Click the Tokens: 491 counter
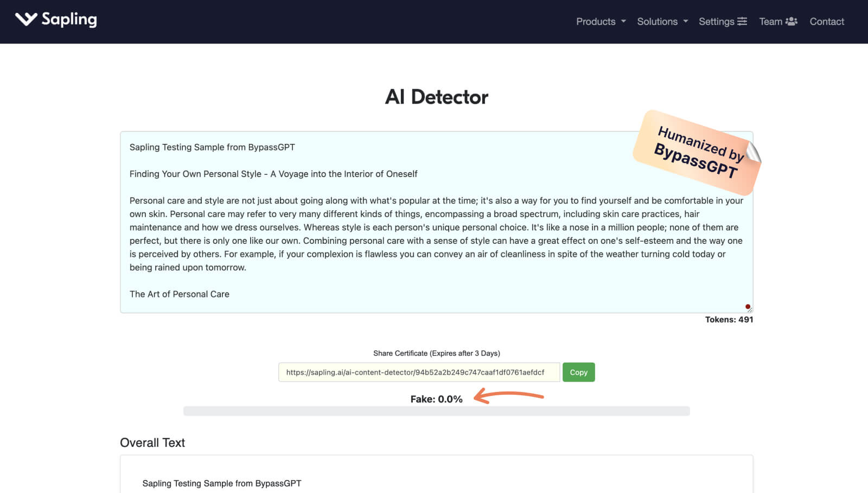The width and height of the screenshot is (868, 493). [729, 320]
